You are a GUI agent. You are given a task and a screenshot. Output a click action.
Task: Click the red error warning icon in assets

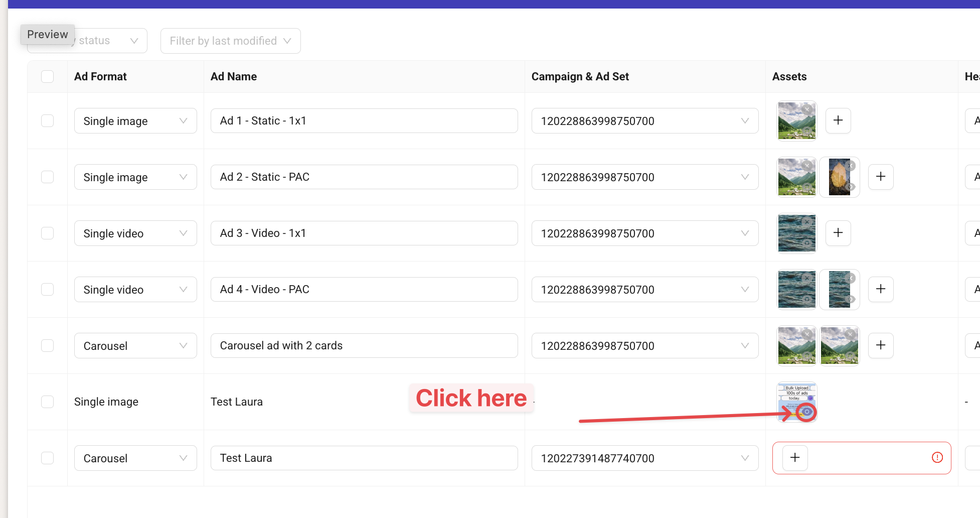pyautogui.click(x=937, y=457)
